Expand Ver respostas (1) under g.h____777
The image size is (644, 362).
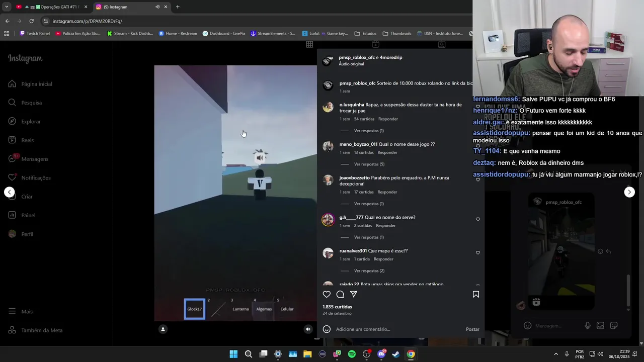(369, 237)
